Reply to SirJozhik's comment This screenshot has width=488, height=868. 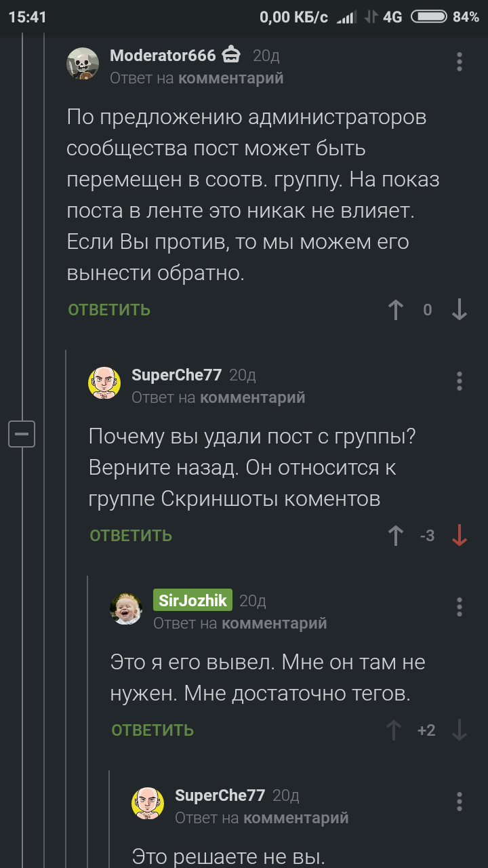pos(152,730)
